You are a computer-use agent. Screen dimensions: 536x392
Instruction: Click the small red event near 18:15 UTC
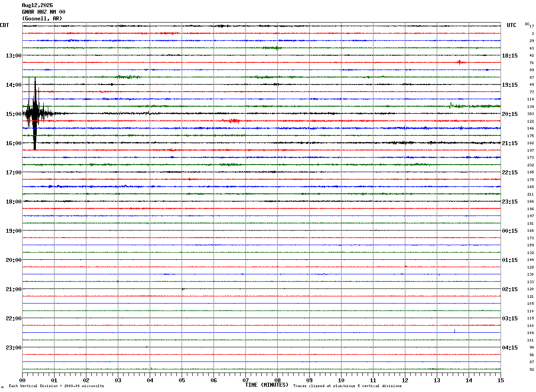(x=461, y=62)
